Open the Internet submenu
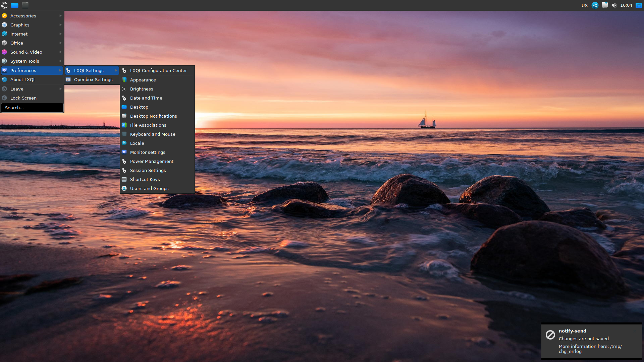The height and width of the screenshot is (362, 644). point(32,34)
